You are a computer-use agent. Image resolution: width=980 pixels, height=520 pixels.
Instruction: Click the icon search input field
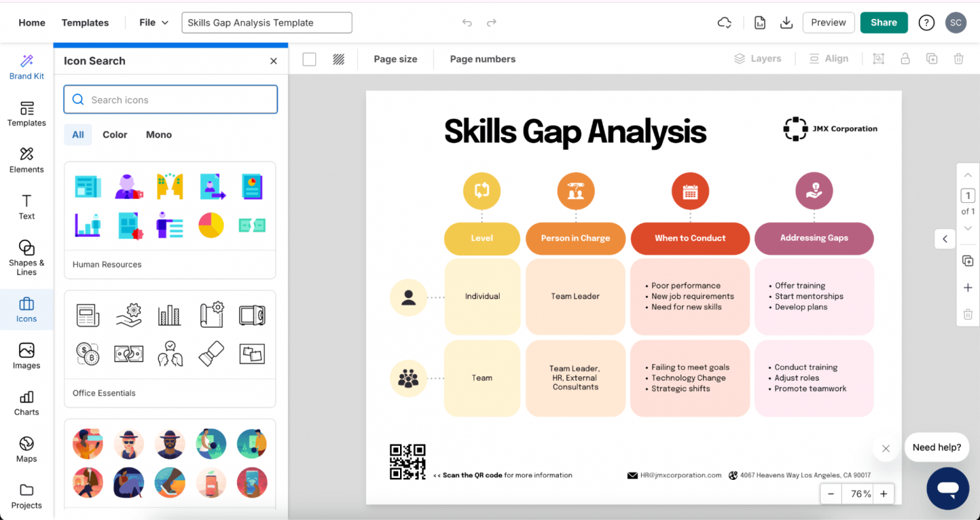[x=170, y=100]
